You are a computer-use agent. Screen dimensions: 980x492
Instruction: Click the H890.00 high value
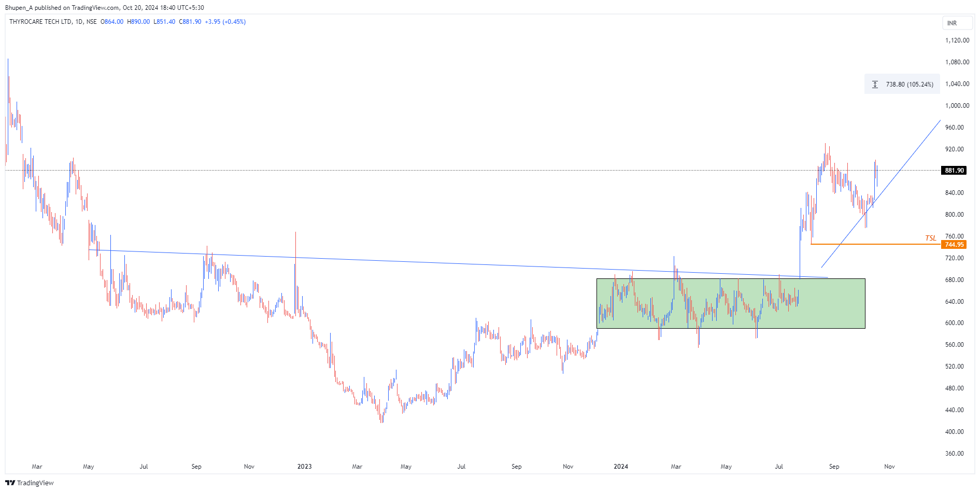pyautogui.click(x=138, y=22)
